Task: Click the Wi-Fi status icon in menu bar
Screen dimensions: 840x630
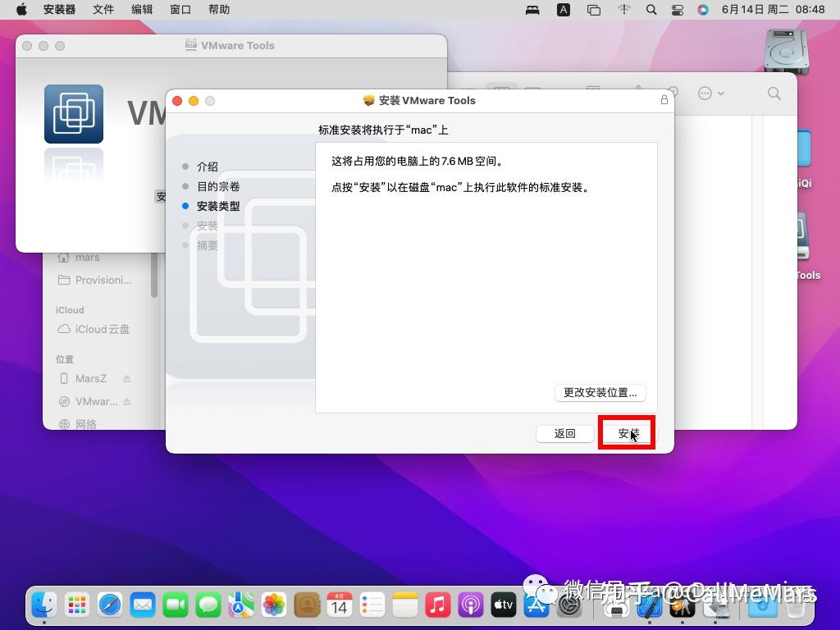Action: 623,10
